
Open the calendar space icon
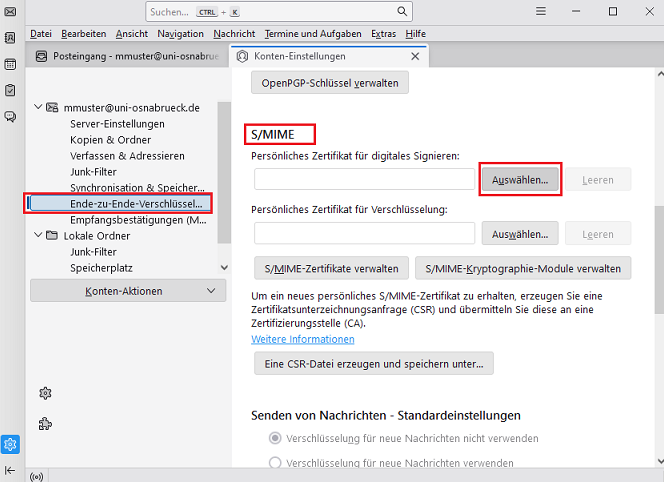[10, 64]
